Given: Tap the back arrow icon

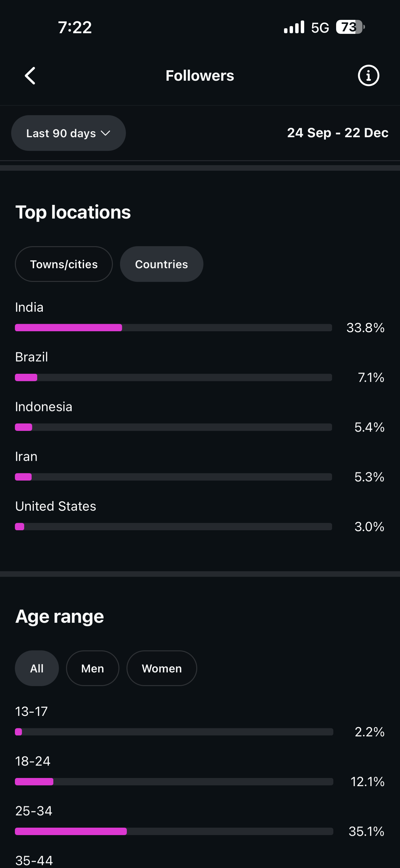Looking at the screenshot, I should (30, 75).
